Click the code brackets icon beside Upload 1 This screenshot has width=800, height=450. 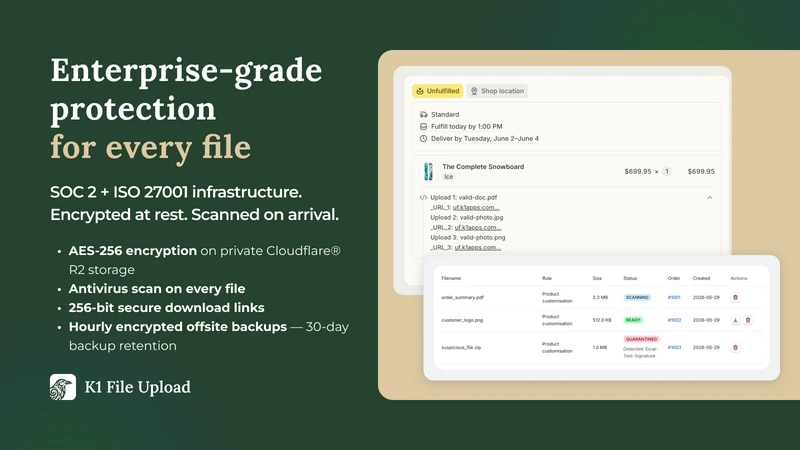click(x=423, y=197)
